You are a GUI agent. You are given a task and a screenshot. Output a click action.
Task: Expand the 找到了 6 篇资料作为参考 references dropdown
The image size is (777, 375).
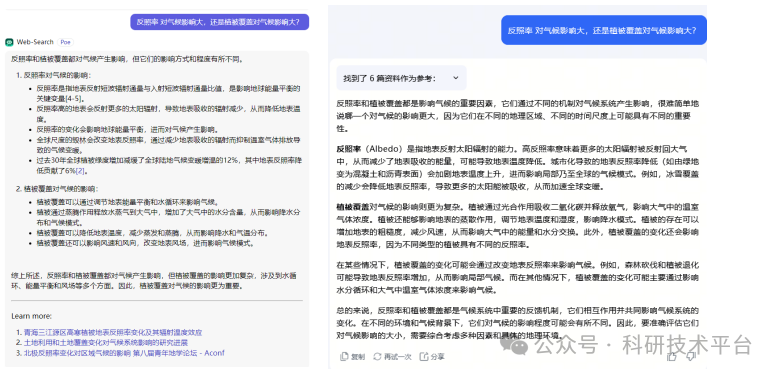coord(401,78)
